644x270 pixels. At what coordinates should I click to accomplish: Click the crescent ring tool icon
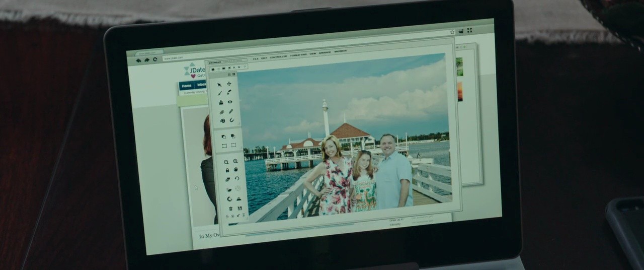[229, 199]
